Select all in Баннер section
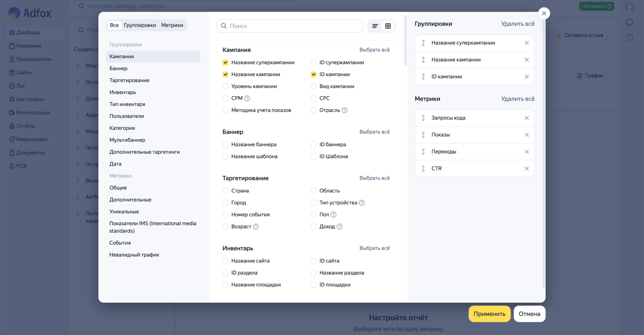This screenshot has width=644, height=335. coord(374,132)
